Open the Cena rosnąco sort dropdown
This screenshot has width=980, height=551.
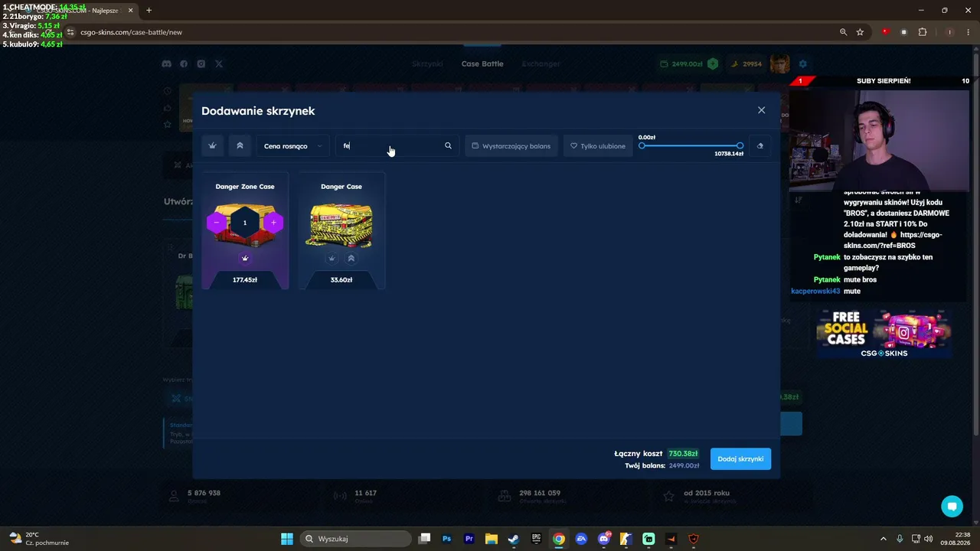point(293,146)
